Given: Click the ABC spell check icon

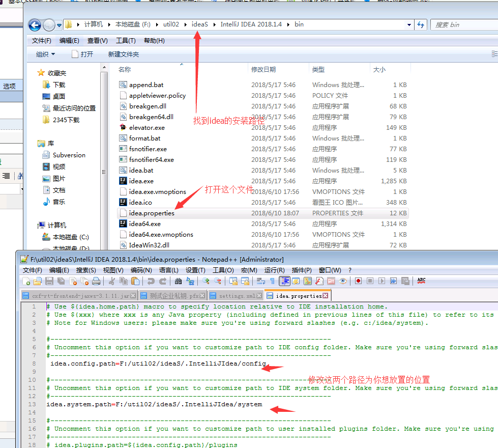Looking at the screenshot, I should pyautogui.click(x=421, y=281).
